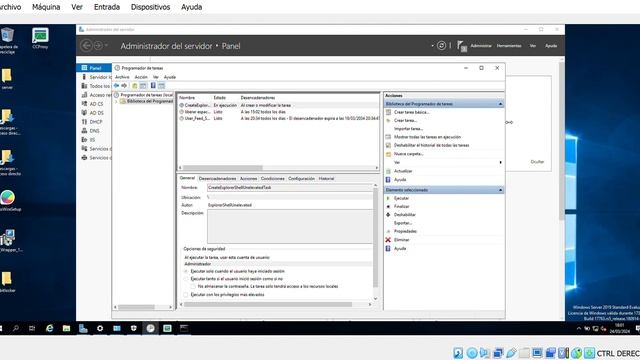Open the Acción menu in Task Scheduler
This screenshot has width=640, height=360.
point(141,77)
